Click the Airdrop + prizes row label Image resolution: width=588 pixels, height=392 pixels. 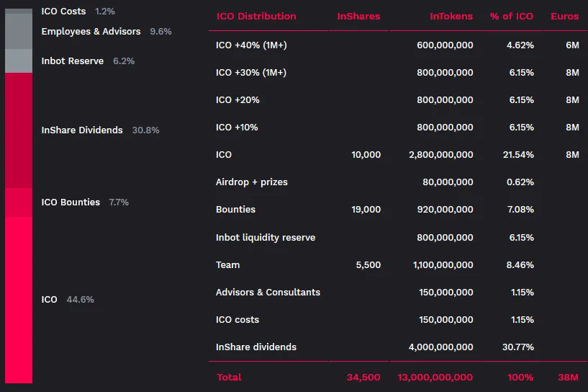[252, 182]
